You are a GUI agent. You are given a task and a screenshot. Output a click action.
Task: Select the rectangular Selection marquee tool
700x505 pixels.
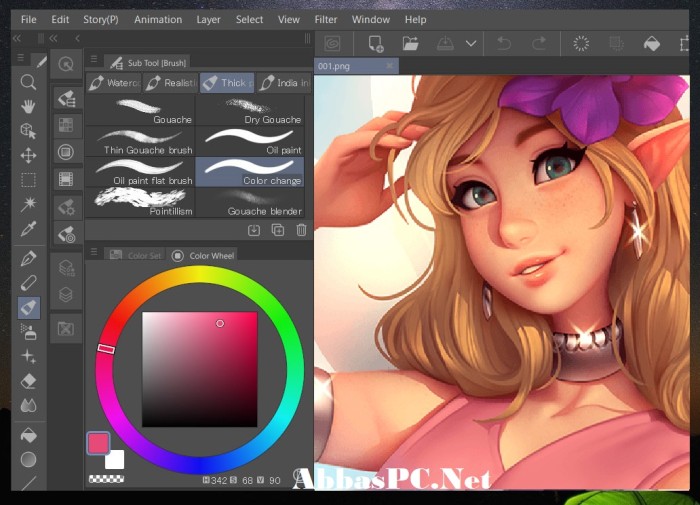[28, 180]
